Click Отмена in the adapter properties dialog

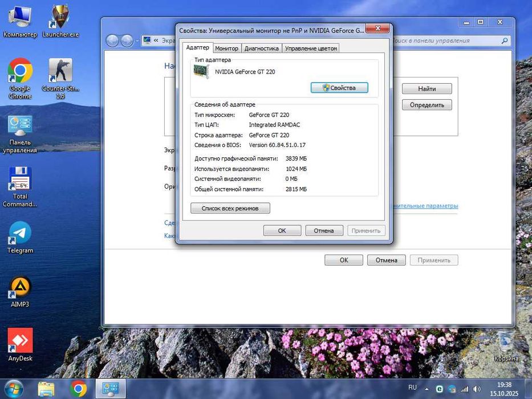coord(324,230)
